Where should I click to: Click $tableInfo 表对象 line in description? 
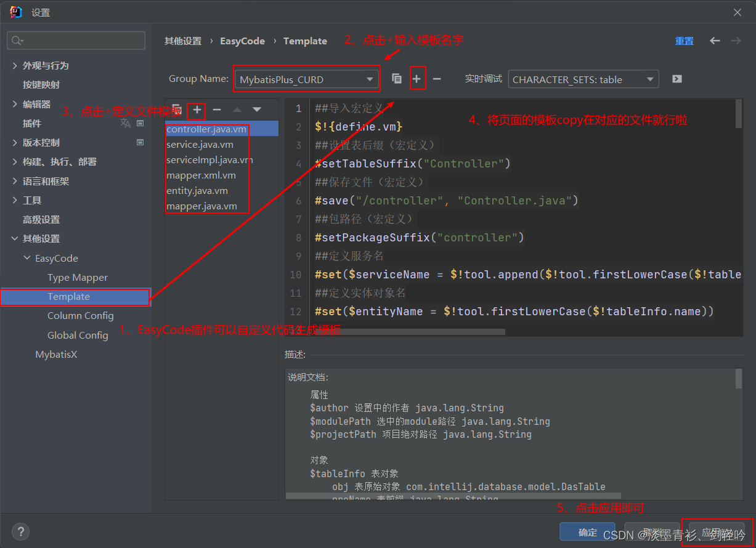point(354,473)
